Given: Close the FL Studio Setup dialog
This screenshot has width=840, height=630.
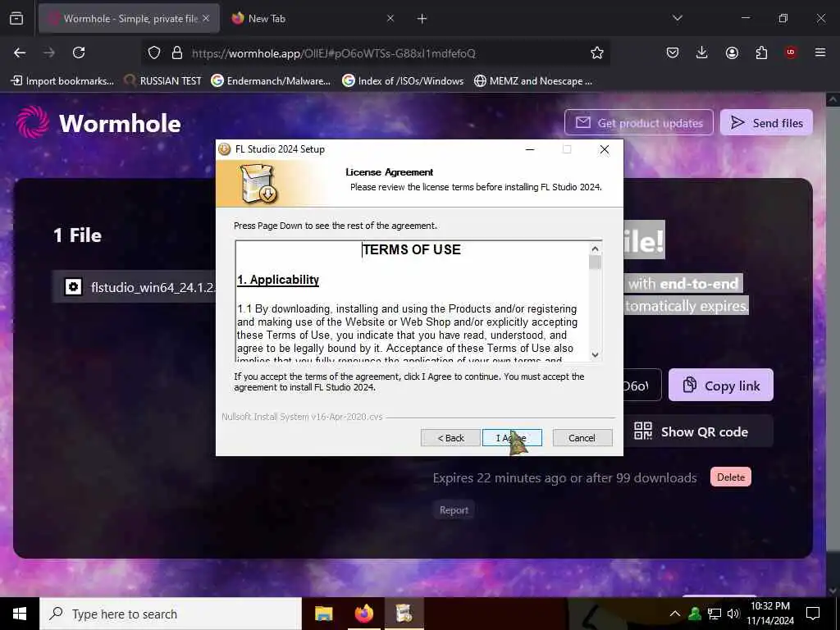Looking at the screenshot, I should tap(605, 149).
